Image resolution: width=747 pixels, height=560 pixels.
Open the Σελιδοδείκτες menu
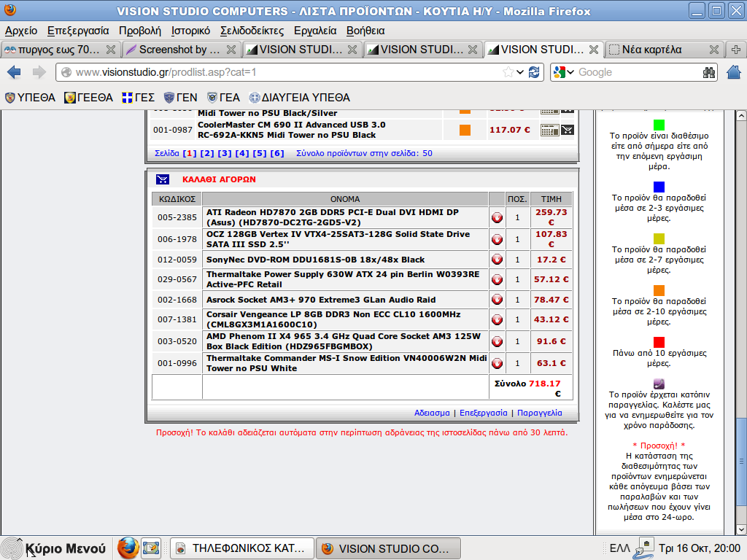[252, 31]
